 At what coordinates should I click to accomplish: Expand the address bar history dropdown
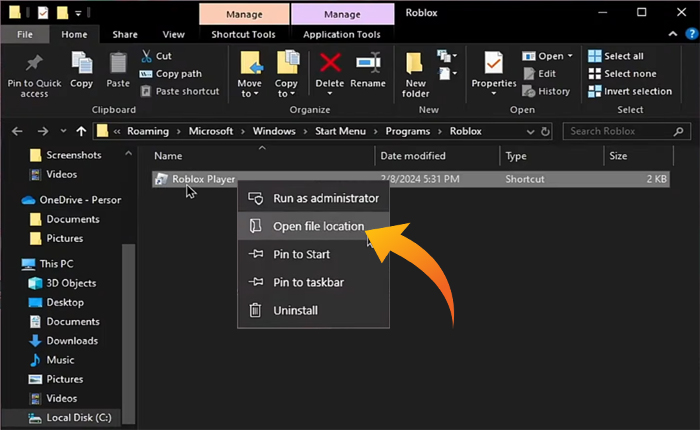coord(530,132)
